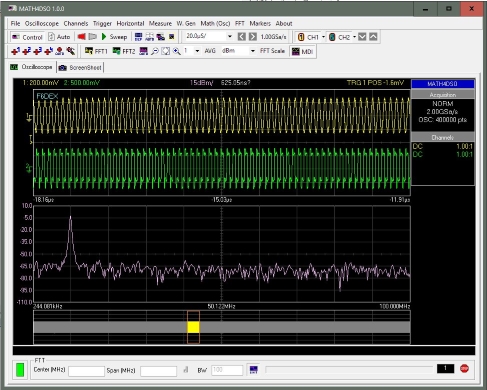Image resolution: width=487 pixels, height=390 pixels.
Task: Expand the CH2 dropdown arrow
Action: 354,37
